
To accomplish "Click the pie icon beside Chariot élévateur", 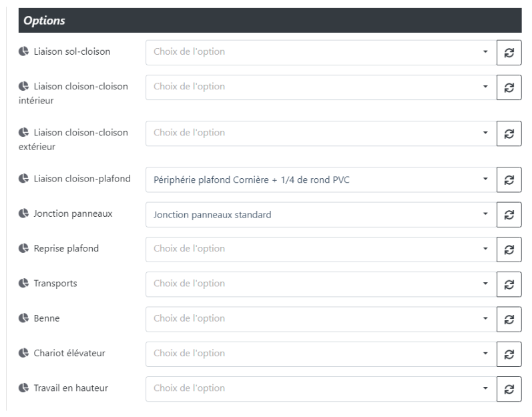I will [23, 354].
